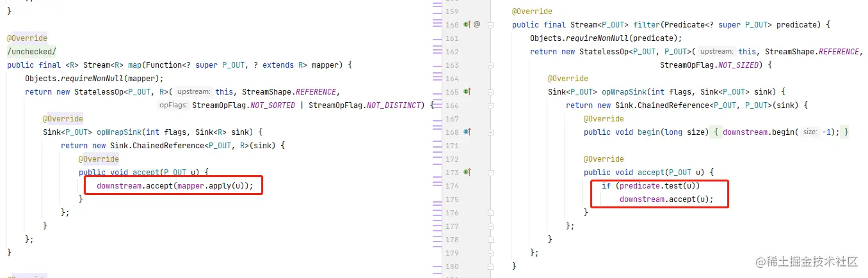Click the fold end marker on line 178
868x278 pixels.
point(491,240)
